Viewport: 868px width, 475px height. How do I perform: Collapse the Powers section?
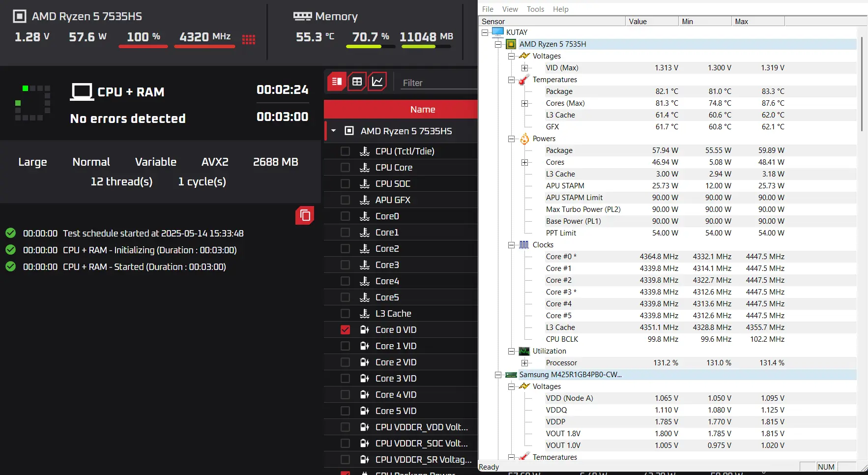511,139
